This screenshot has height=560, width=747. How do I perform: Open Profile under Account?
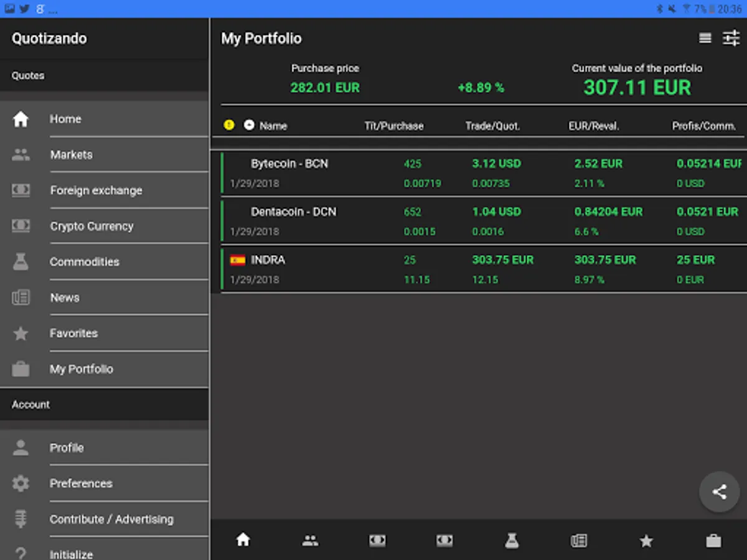104,447
